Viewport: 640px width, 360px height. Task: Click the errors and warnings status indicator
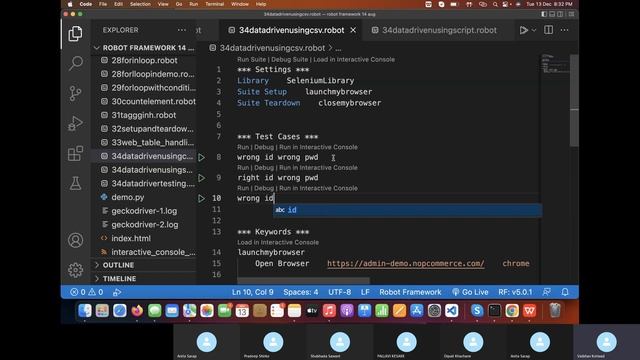(87, 292)
